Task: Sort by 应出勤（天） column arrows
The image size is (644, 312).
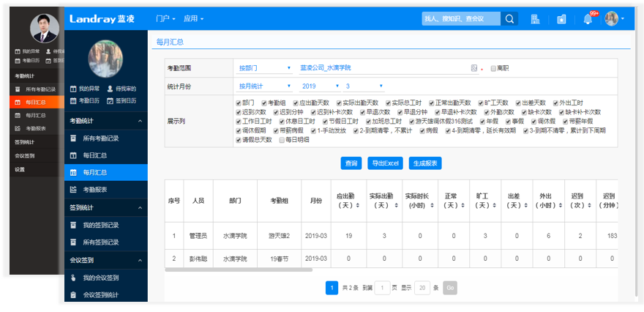Action: click(x=357, y=205)
